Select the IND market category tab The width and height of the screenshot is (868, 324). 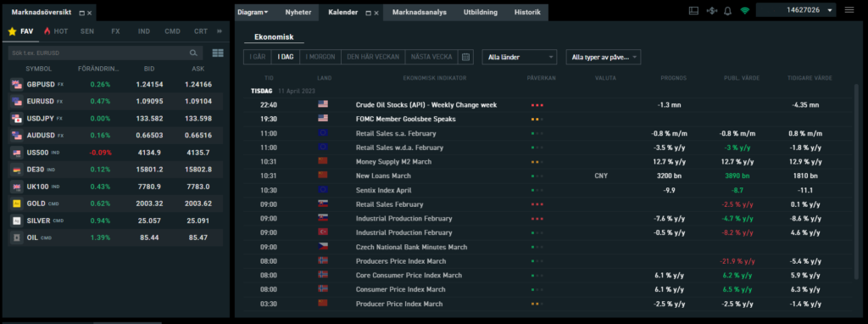(x=144, y=31)
